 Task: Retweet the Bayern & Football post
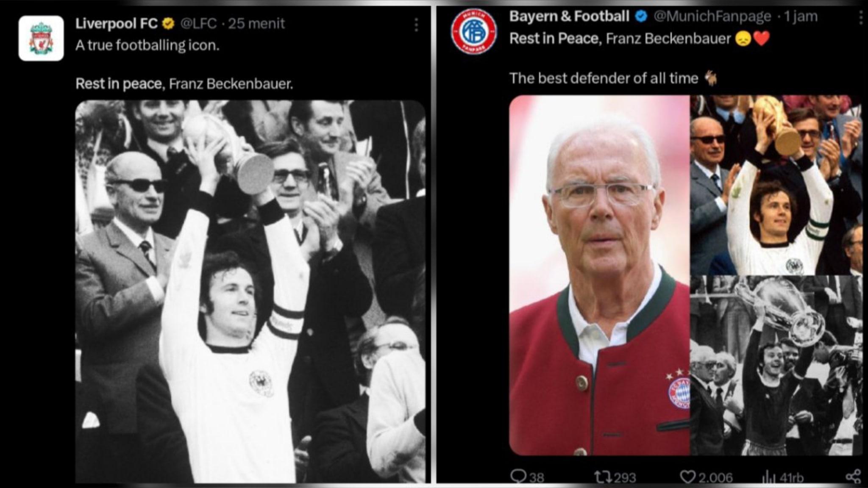[x=603, y=477]
